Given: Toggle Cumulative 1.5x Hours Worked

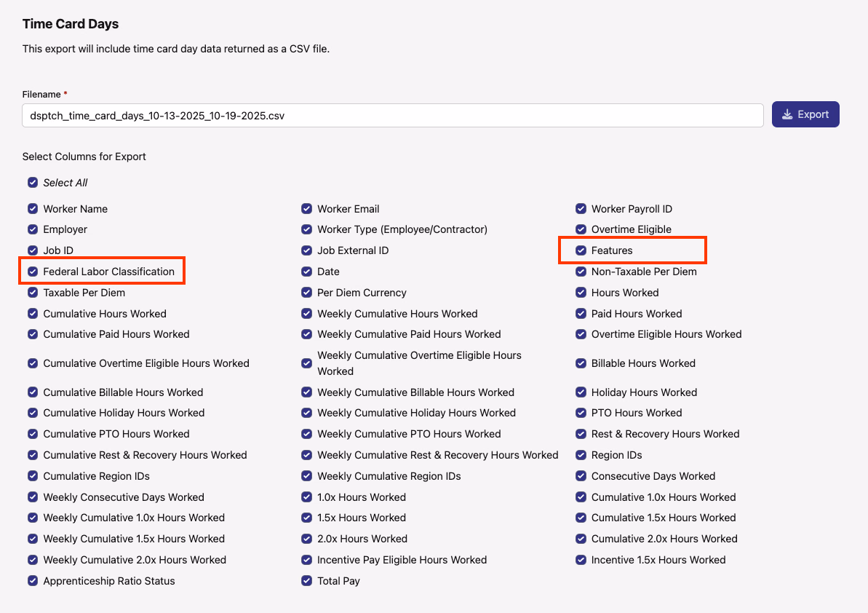Looking at the screenshot, I should [x=581, y=517].
